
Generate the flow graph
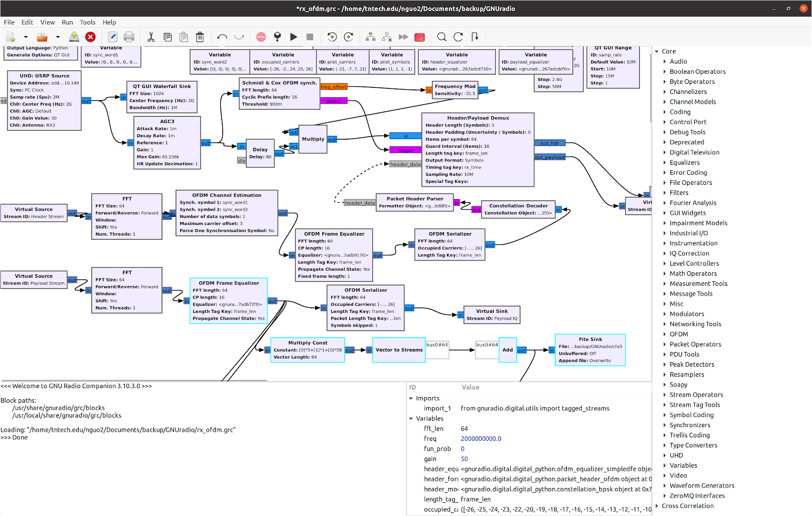[277, 37]
